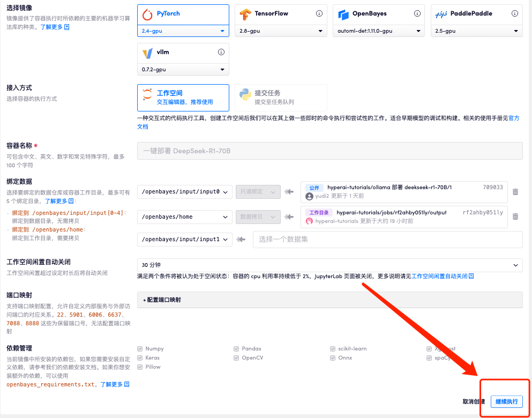Open OpenBayes info icon
Viewport: 532px width, 418px height.
point(417,13)
